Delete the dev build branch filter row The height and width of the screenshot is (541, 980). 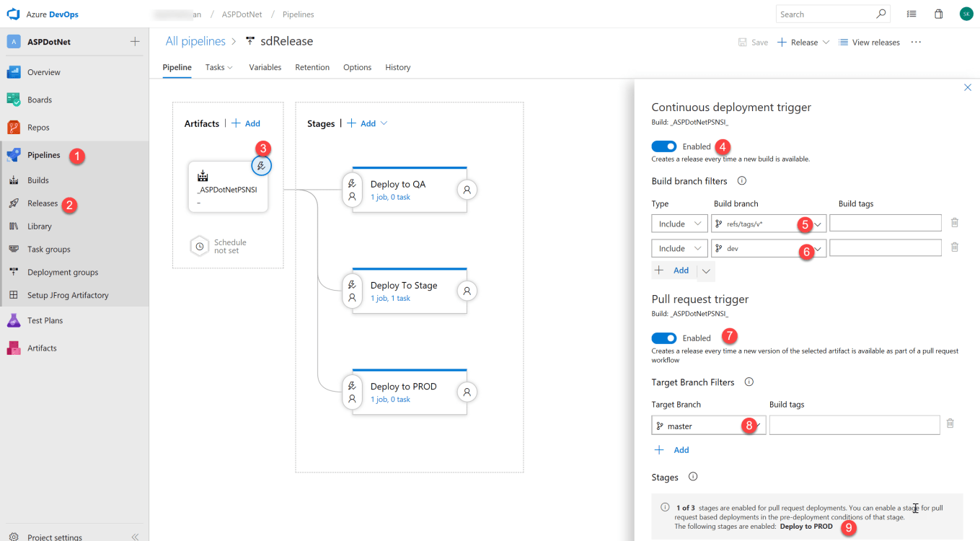point(954,247)
